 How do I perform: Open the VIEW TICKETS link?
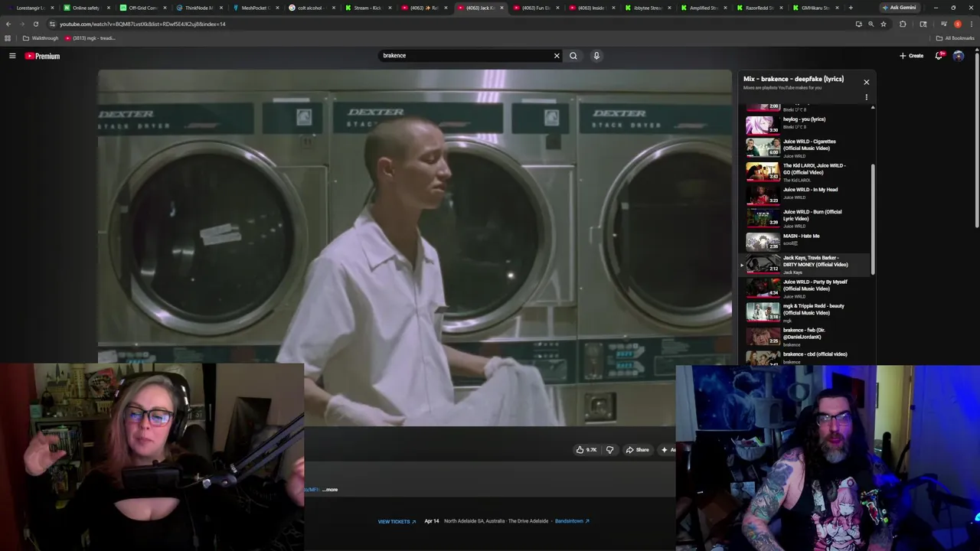pyautogui.click(x=397, y=521)
